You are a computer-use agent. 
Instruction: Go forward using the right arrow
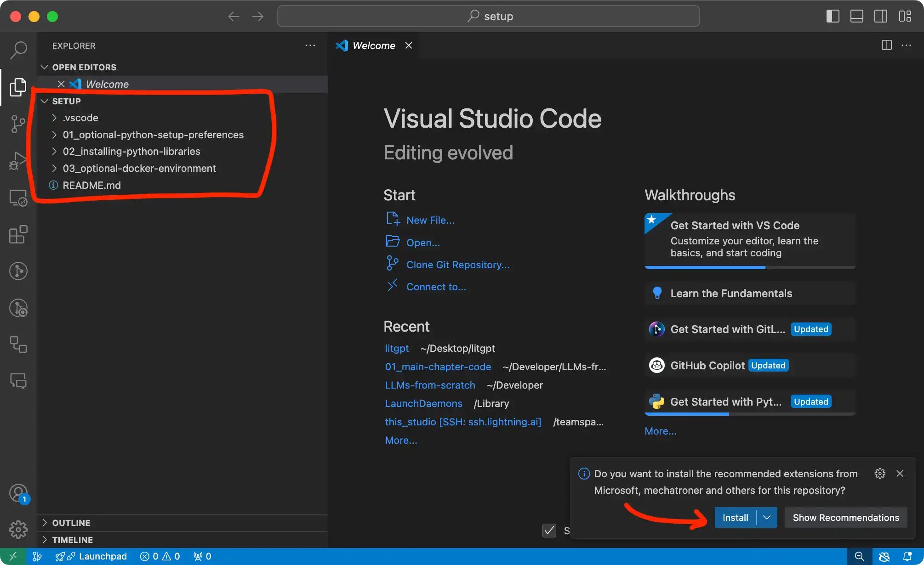pos(258,17)
